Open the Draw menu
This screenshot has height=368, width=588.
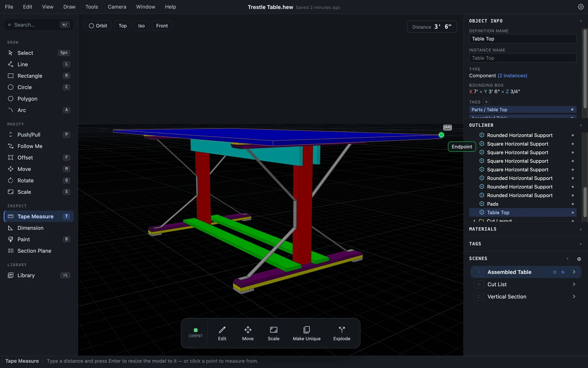tap(69, 7)
